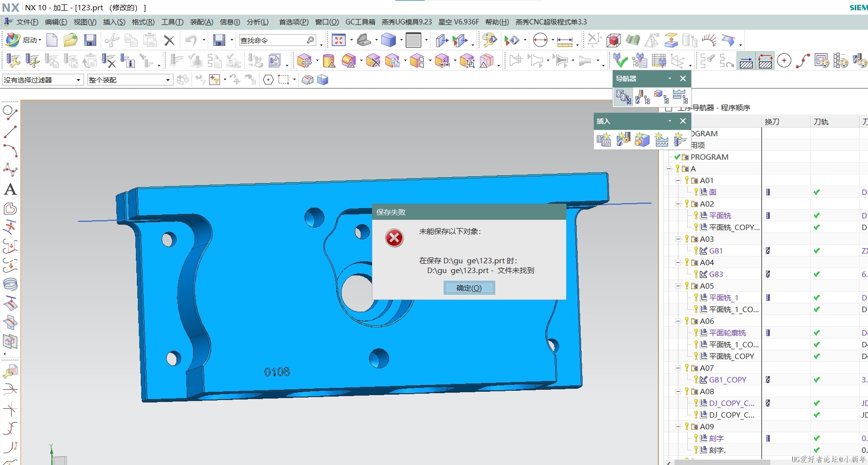Open 插入 toolbar options arrow

coord(670,121)
